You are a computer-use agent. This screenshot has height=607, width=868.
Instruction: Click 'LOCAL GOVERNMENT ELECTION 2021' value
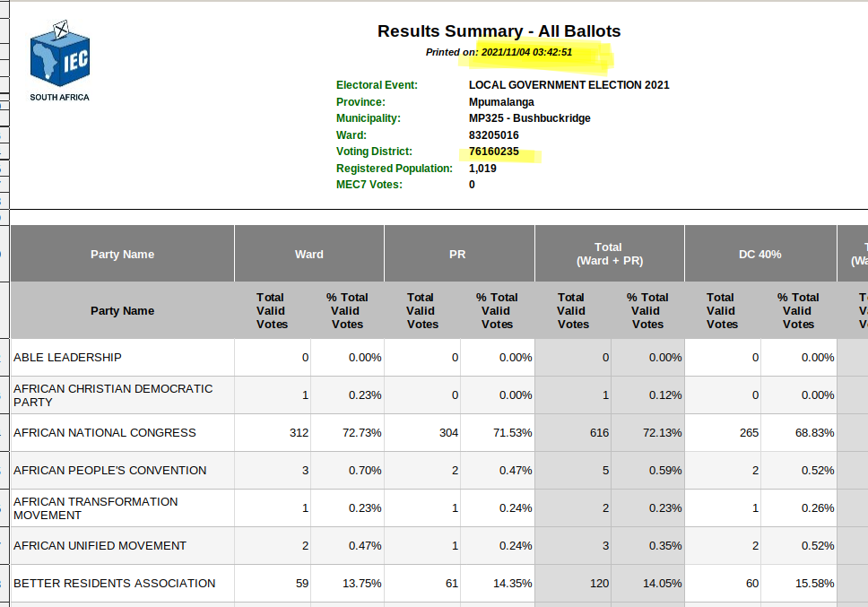(x=569, y=85)
